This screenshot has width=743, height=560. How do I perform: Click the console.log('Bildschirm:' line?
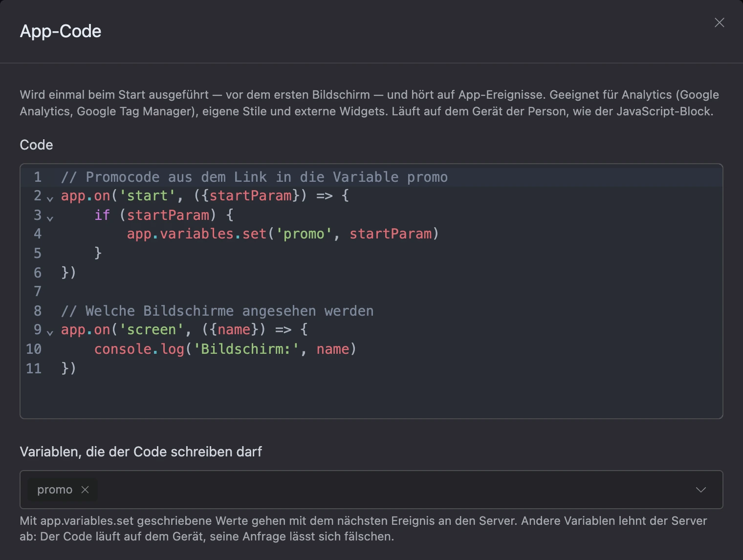tap(225, 349)
